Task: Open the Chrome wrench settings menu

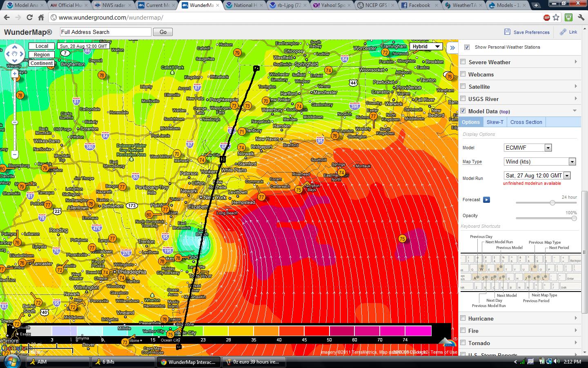Action: pos(580,18)
